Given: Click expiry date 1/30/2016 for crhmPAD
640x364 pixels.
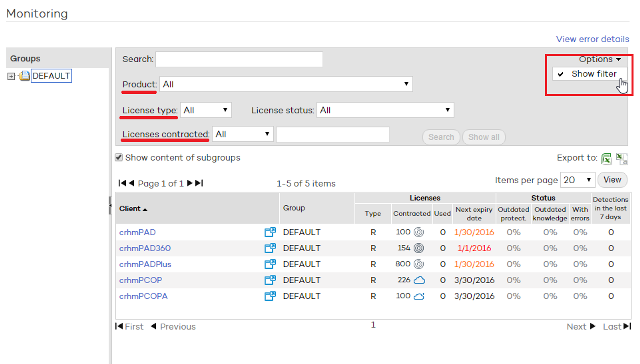Looking at the screenshot, I should click(x=474, y=232).
